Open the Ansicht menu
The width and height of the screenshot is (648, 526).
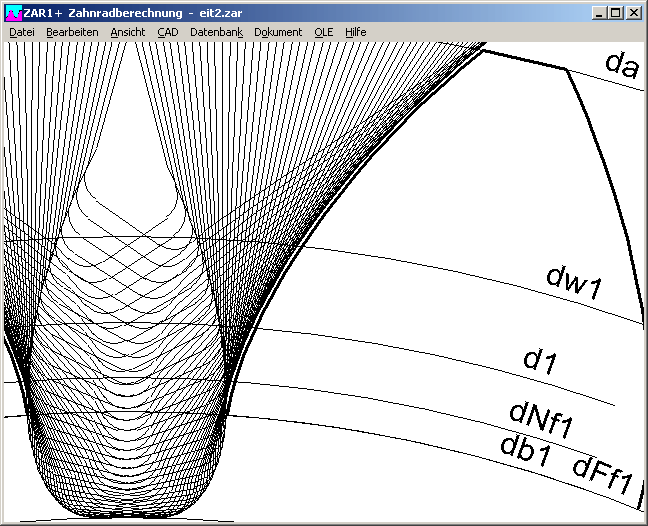click(x=127, y=32)
